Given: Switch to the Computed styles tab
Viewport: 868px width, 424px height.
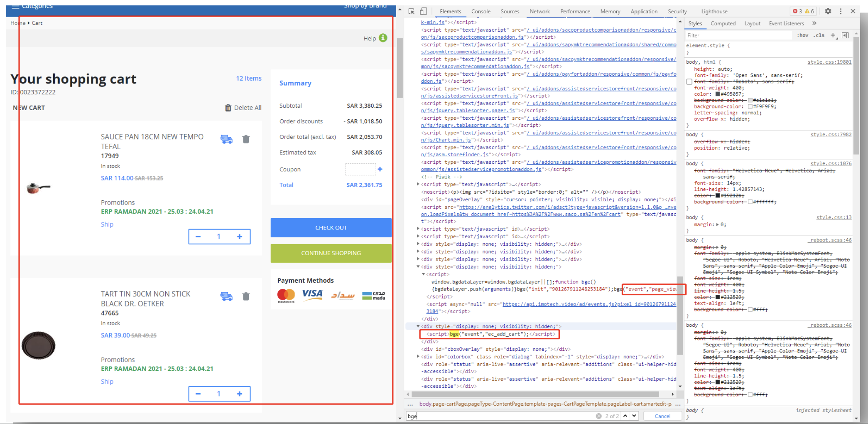Looking at the screenshot, I should pyautogui.click(x=723, y=23).
